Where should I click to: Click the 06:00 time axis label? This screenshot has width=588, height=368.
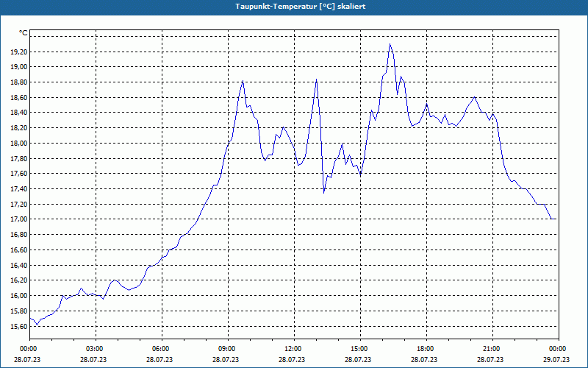[162, 349]
